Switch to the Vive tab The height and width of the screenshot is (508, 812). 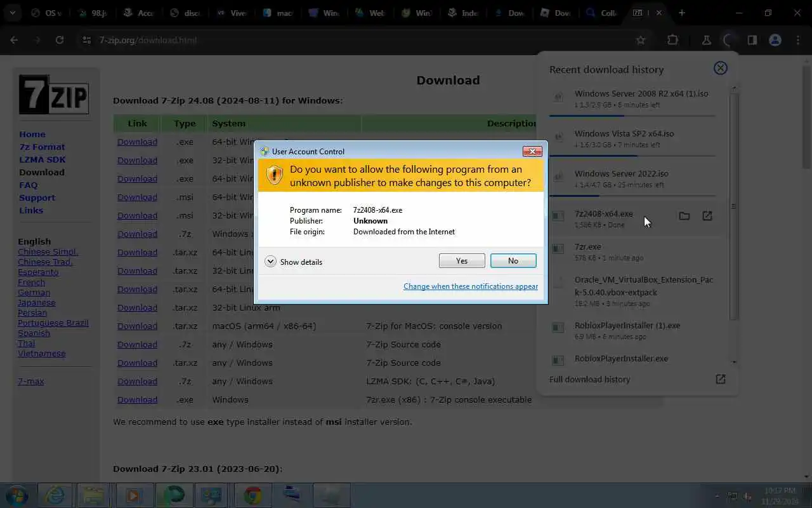[232, 13]
